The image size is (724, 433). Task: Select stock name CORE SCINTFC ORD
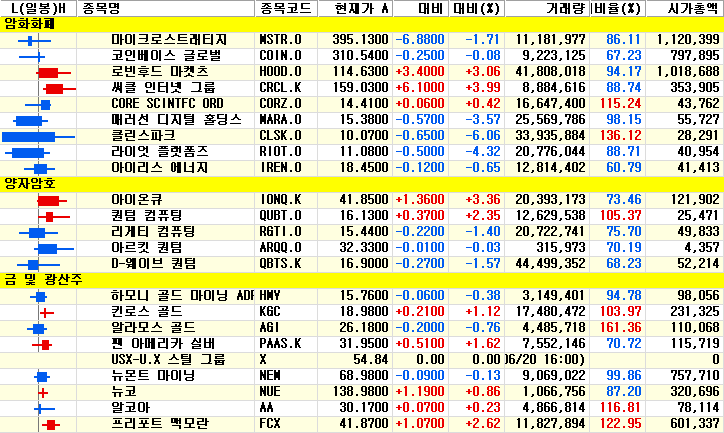(167, 103)
